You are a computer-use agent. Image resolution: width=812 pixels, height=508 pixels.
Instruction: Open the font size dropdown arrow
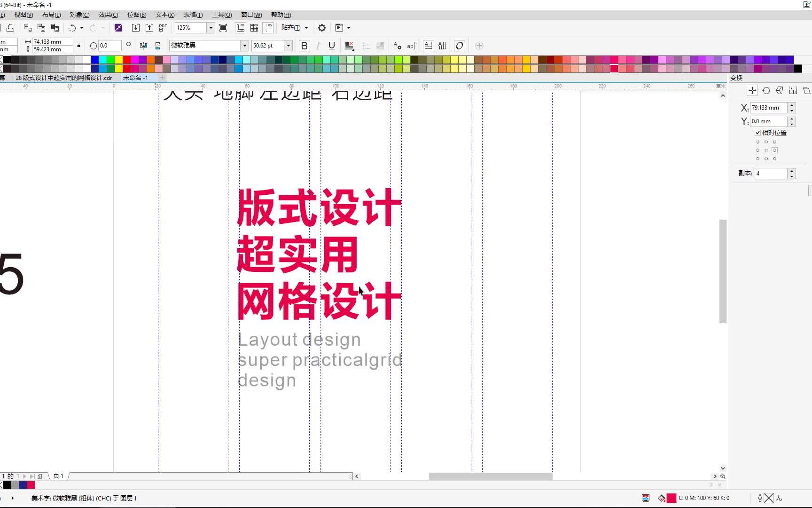(289, 46)
